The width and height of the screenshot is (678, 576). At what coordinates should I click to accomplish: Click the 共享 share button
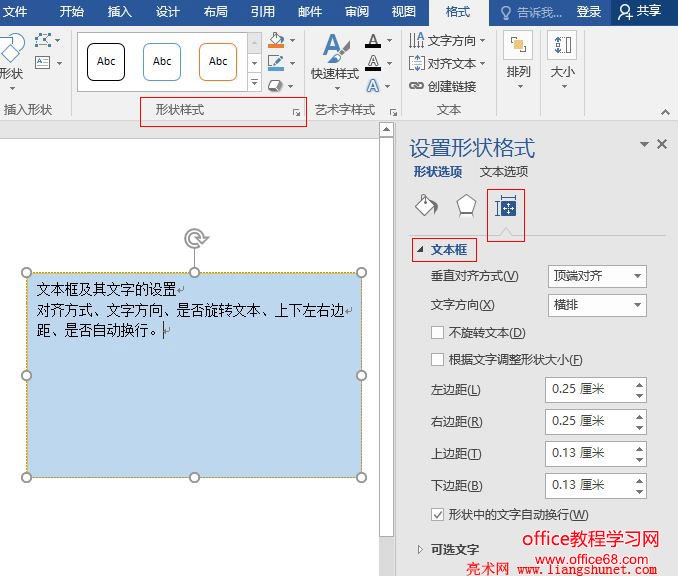(640, 12)
